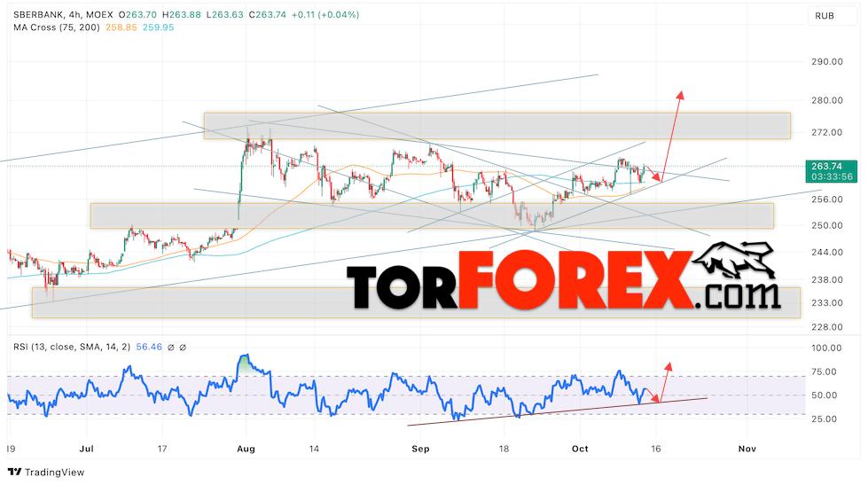
Task: Click the first ø symbol after RSI value
Action: (x=170, y=348)
